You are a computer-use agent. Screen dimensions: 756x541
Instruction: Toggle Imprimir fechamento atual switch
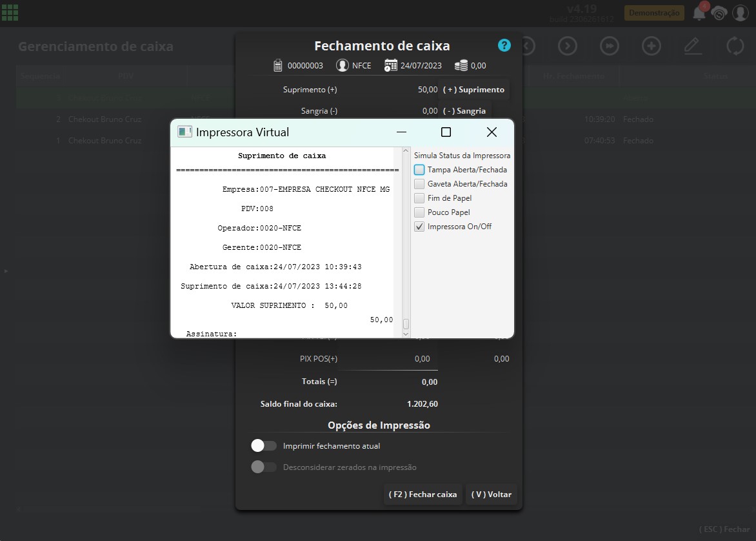pyautogui.click(x=264, y=446)
